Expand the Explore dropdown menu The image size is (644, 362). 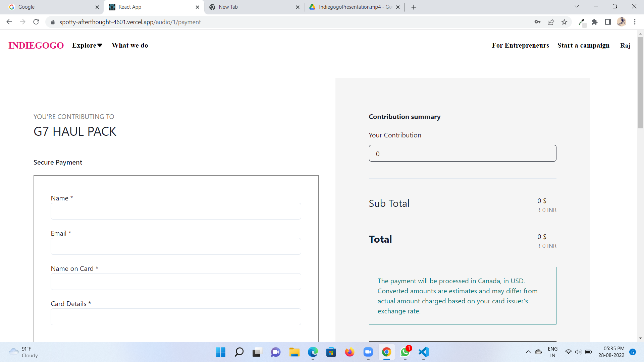87,45
